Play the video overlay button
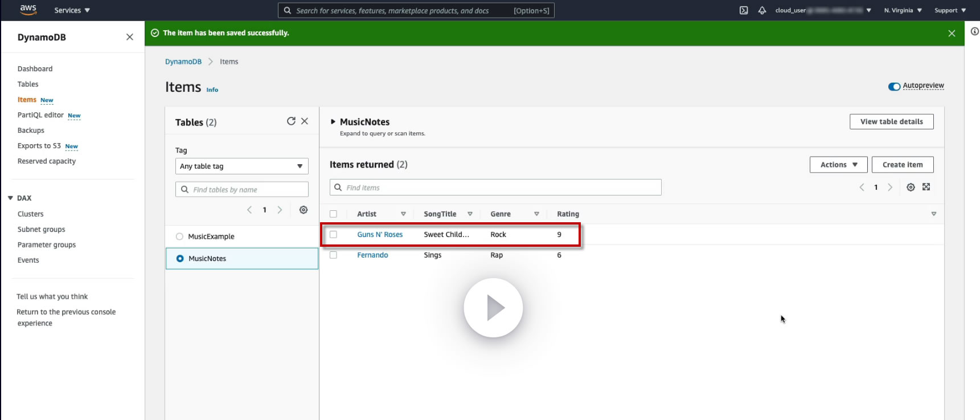 click(x=493, y=308)
